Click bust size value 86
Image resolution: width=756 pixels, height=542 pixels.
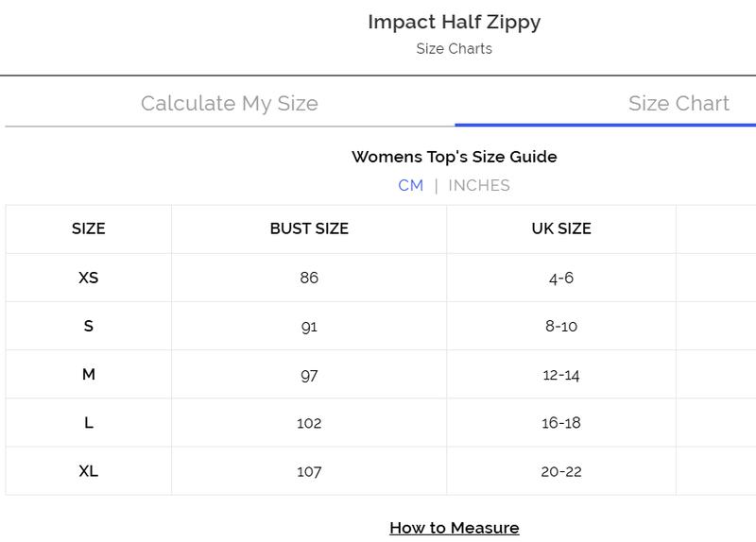pyautogui.click(x=309, y=278)
